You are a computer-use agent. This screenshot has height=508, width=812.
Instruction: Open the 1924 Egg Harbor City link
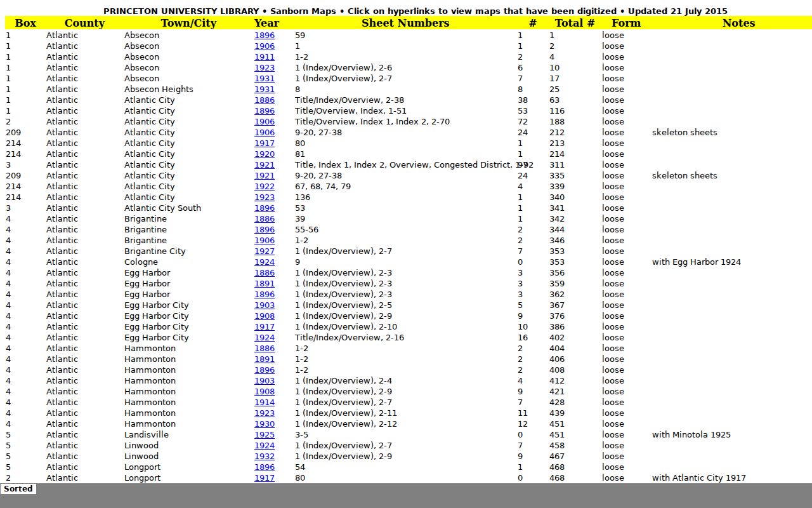[265, 338]
